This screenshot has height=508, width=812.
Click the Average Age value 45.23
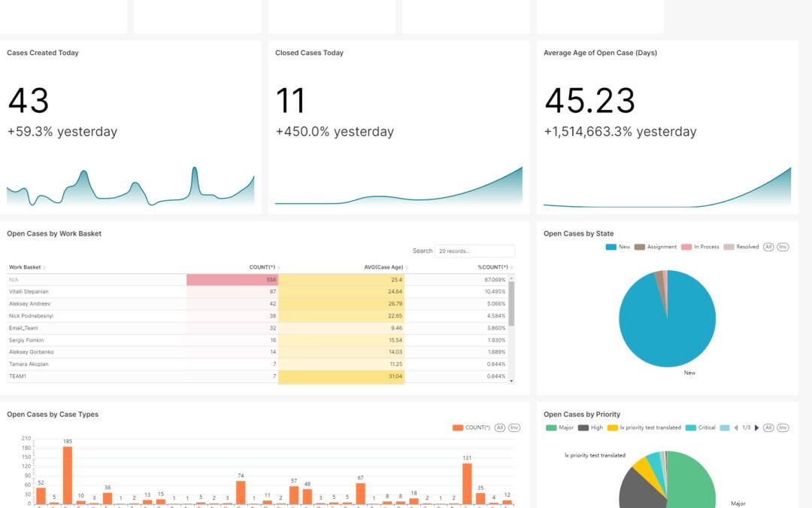coord(590,101)
